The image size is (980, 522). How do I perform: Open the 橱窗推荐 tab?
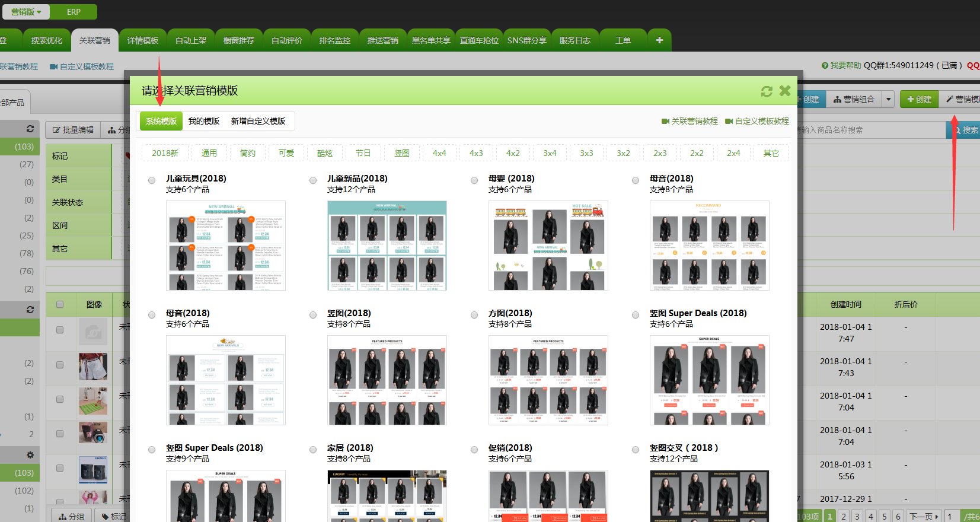coord(239,40)
